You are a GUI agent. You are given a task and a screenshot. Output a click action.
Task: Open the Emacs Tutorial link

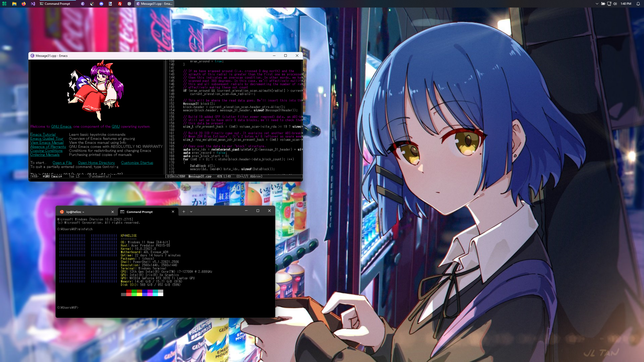click(x=43, y=134)
